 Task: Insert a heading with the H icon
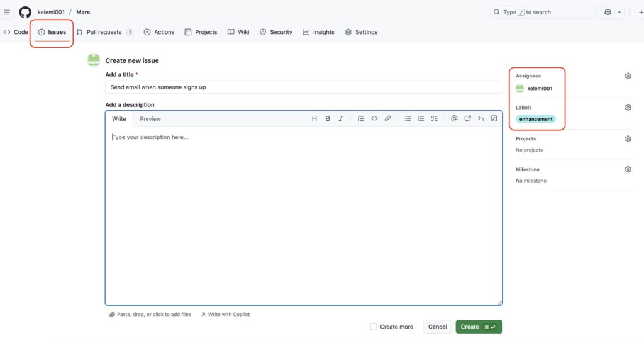314,118
